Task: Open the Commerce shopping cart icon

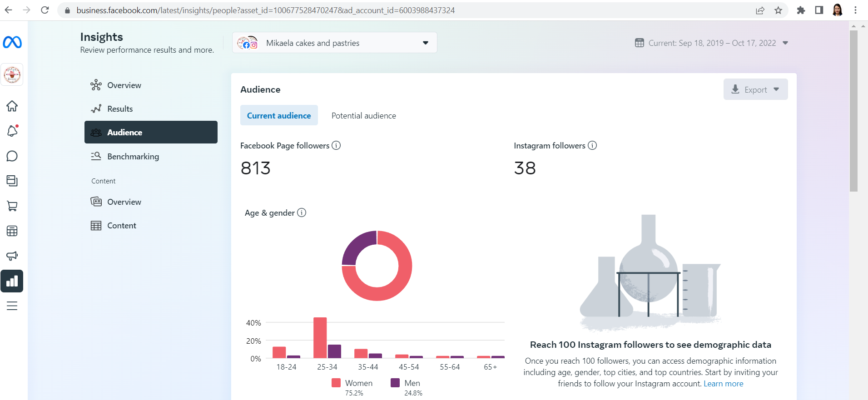Action: click(12, 206)
